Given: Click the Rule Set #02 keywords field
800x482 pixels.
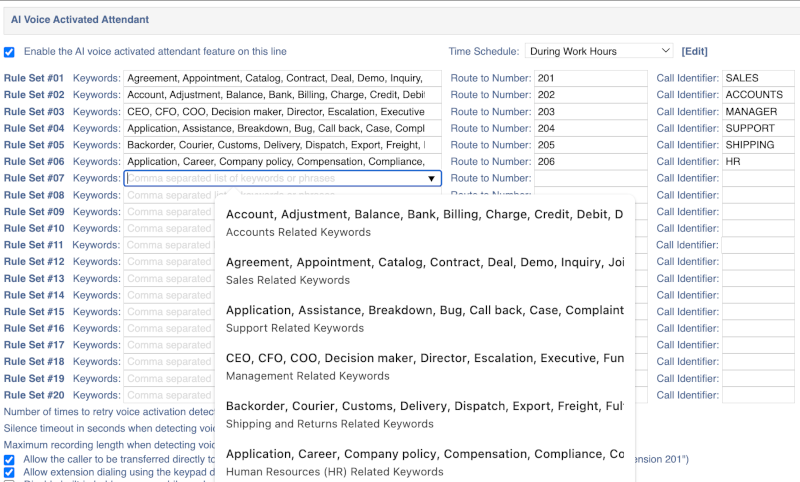Looking at the screenshot, I should tap(282, 95).
